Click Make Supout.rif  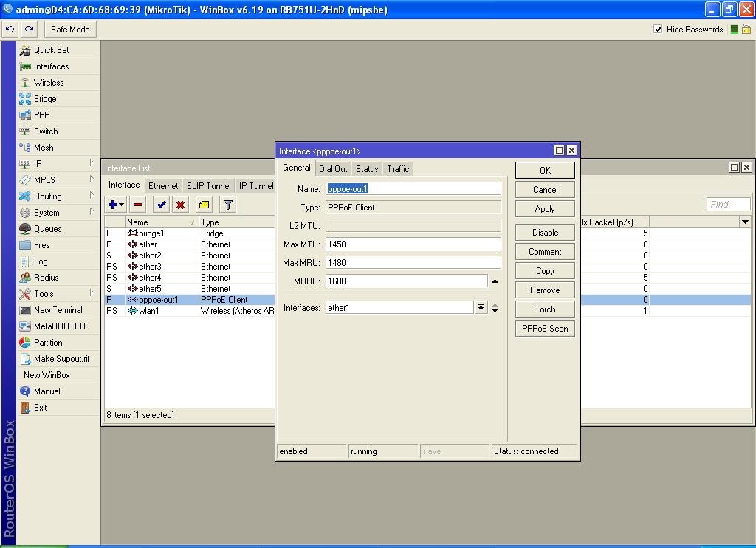pos(58,359)
